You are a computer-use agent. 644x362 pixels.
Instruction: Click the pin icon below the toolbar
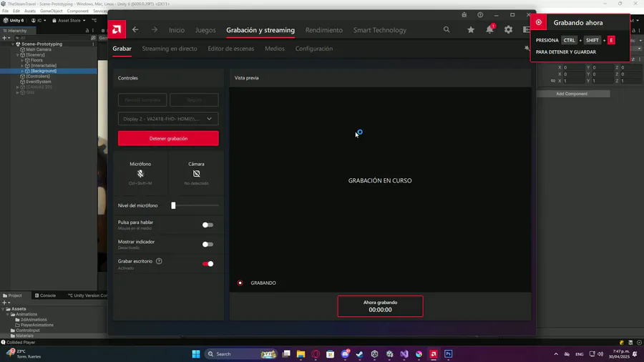pyautogui.click(x=527, y=49)
